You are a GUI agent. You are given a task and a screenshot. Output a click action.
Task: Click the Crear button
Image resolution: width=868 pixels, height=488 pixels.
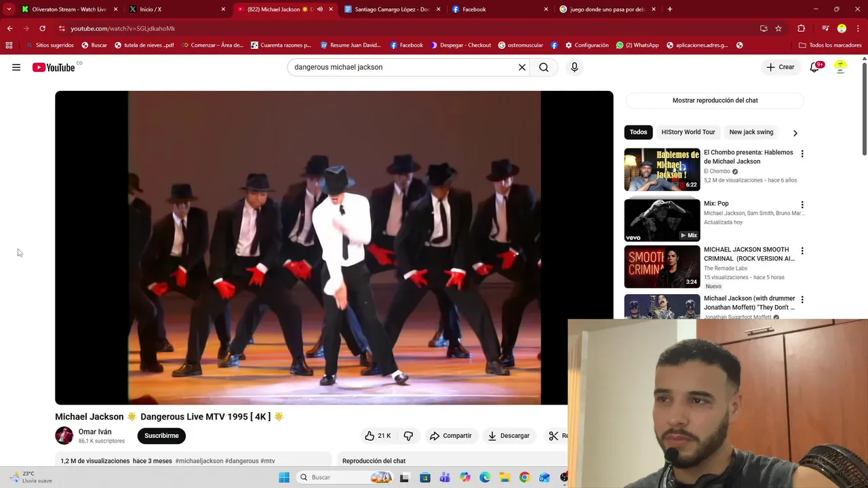[781, 67]
